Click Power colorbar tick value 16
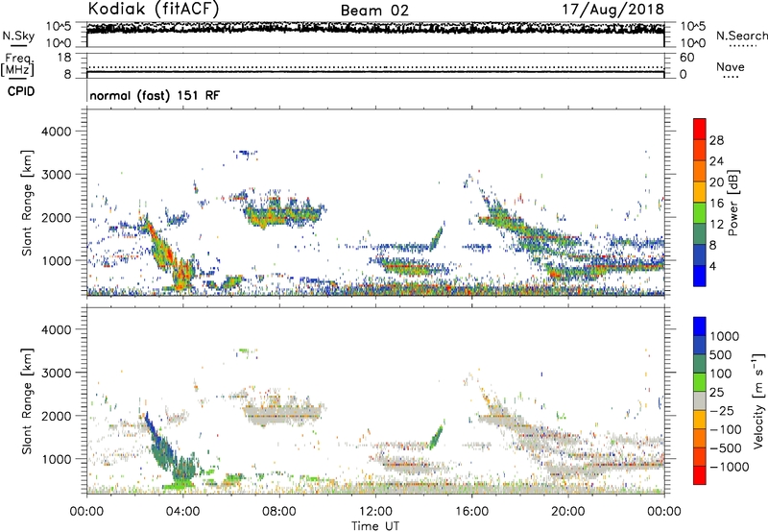Image resolution: width=768 pixels, height=532 pixels. point(716,203)
